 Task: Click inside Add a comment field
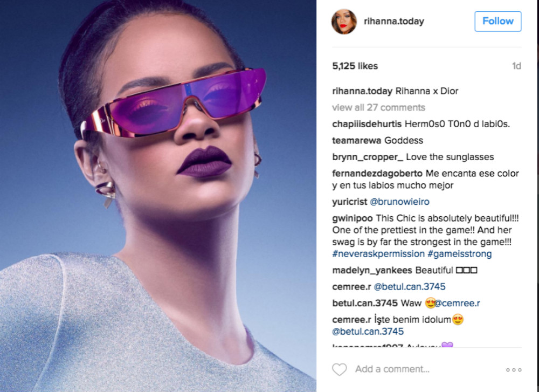392,369
